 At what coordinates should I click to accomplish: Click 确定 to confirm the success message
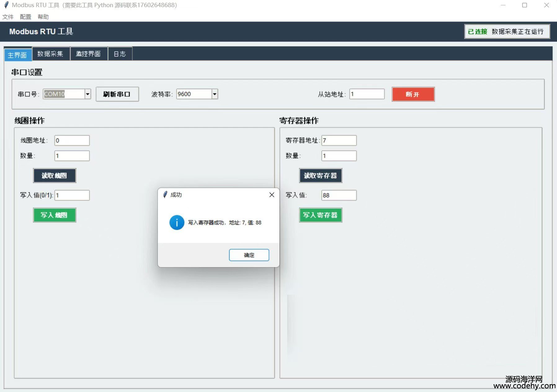coord(249,255)
